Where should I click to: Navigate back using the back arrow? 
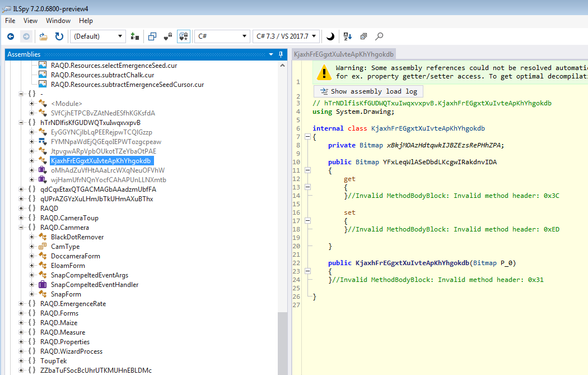click(11, 36)
